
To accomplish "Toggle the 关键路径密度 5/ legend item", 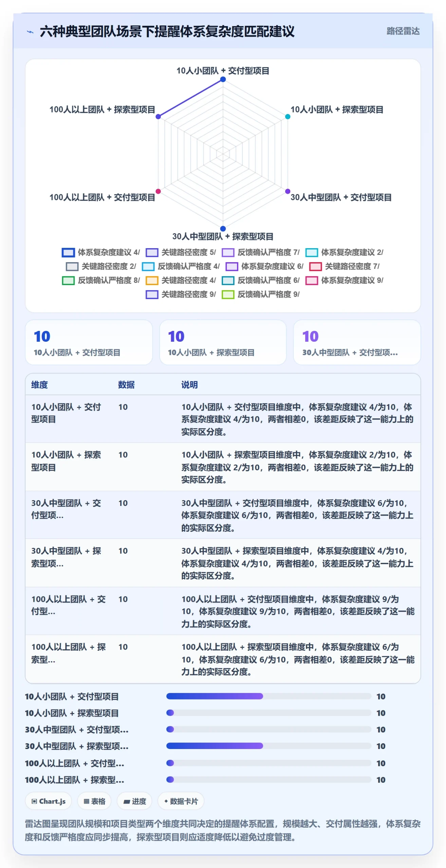I will coord(181,252).
